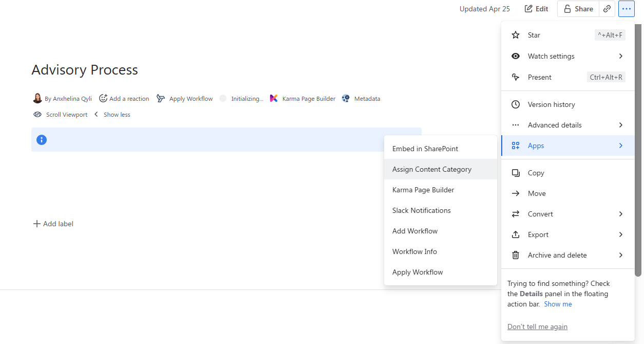Click the Scroll Viewport icon
Image resolution: width=644 pixels, height=344 pixels.
coord(37,115)
